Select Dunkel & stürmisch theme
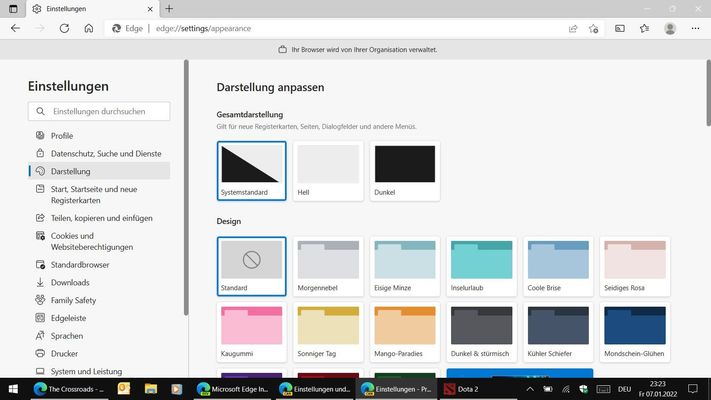This screenshot has height=400, width=711. [x=482, y=332]
